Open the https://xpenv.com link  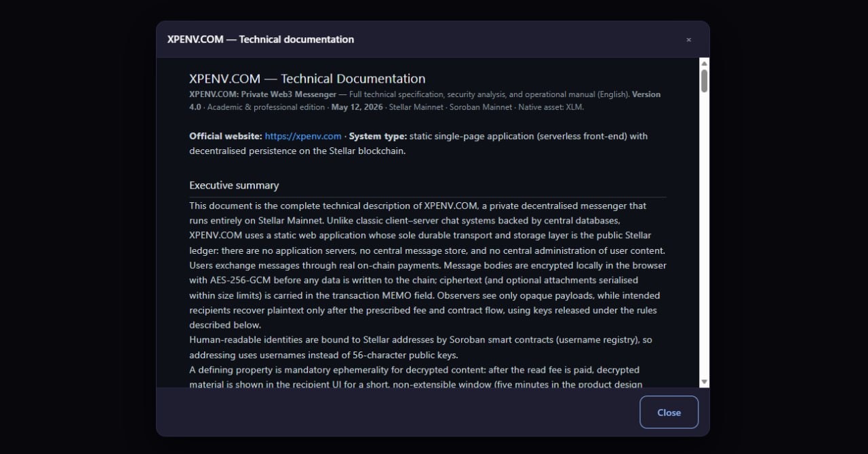(x=303, y=136)
